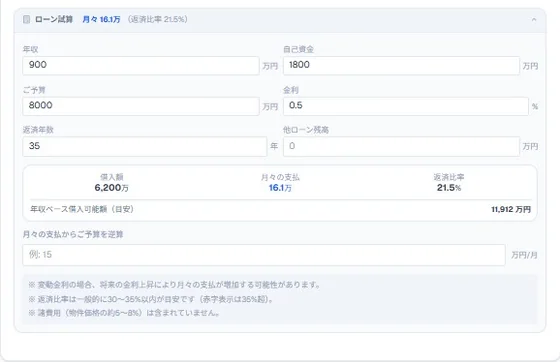
Task: Collapse the ローン試算 panel with the chevron
Action: tap(534, 20)
